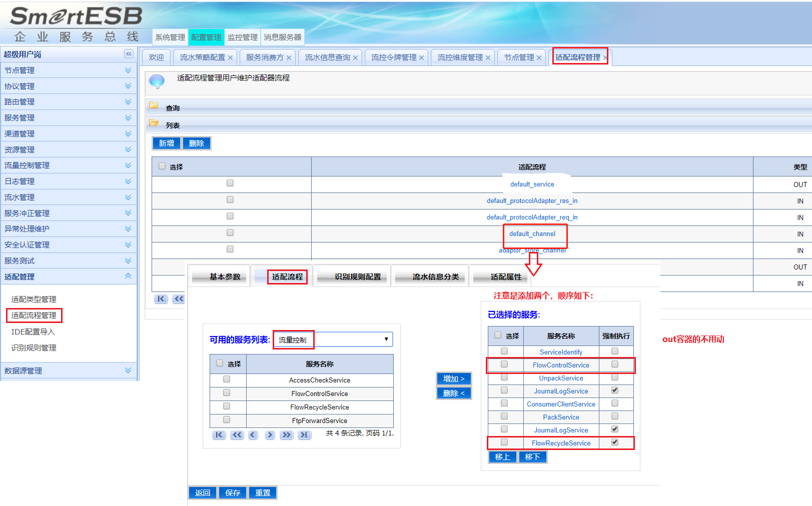Open the 监控管理 top menu
The image size is (812, 506).
pyautogui.click(x=242, y=37)
